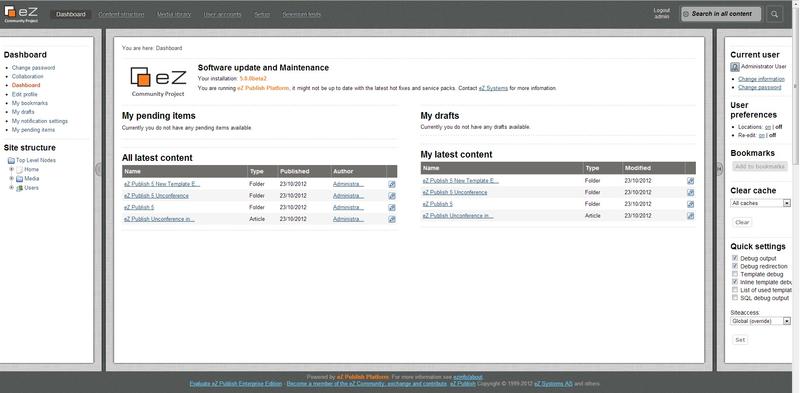Click the Administrator User avatar icon
The width and height of the screenshot is (800, 393).
point(735,67)
